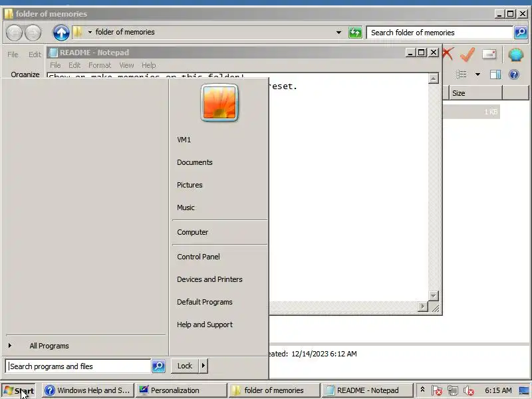The width and height of the screenshot is (532, 399).
Task: Click the network tray icon
Action: click(453, 390)
